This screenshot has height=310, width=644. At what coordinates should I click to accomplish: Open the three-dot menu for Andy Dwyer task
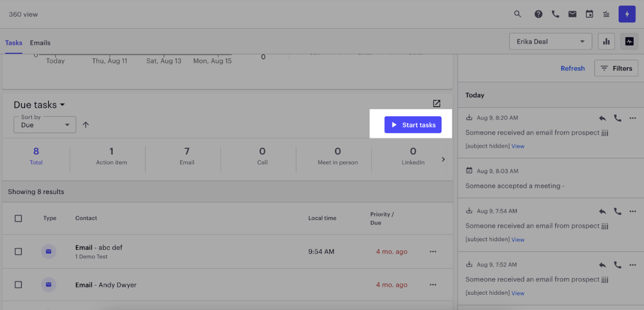[x=433, y=284]
